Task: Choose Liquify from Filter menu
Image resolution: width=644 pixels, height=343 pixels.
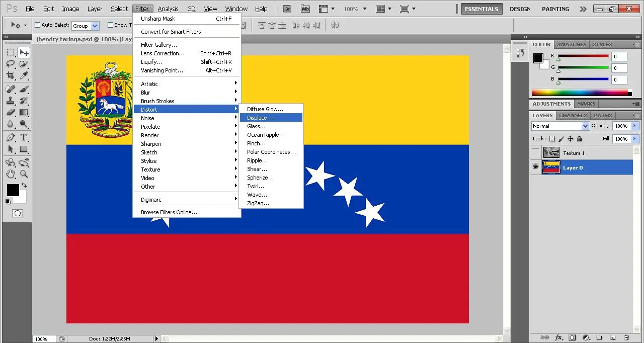Action: 187,62
